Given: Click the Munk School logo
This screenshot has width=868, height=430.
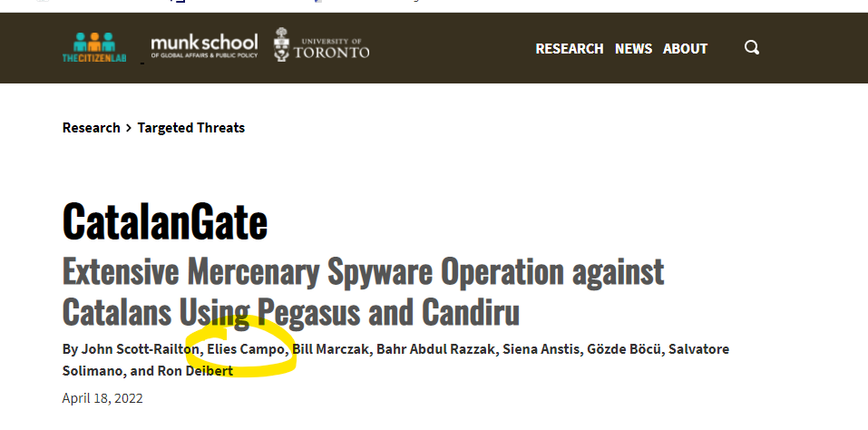Looking at the screenshot, I should pos(204,46).
